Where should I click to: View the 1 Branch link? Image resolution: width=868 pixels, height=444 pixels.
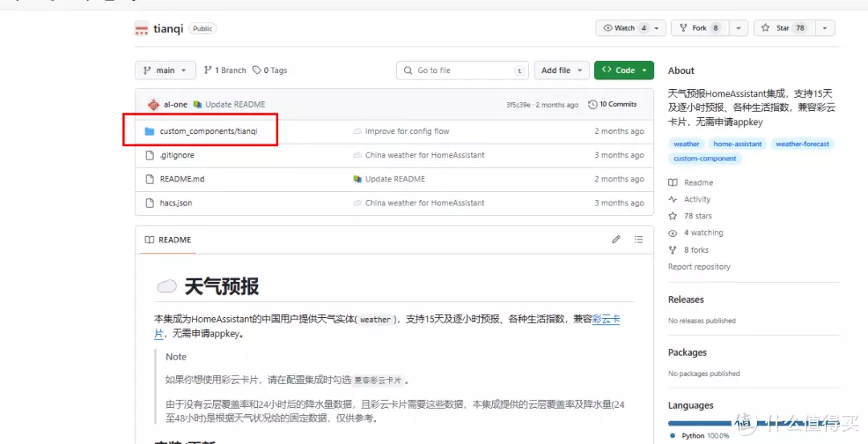225,70
